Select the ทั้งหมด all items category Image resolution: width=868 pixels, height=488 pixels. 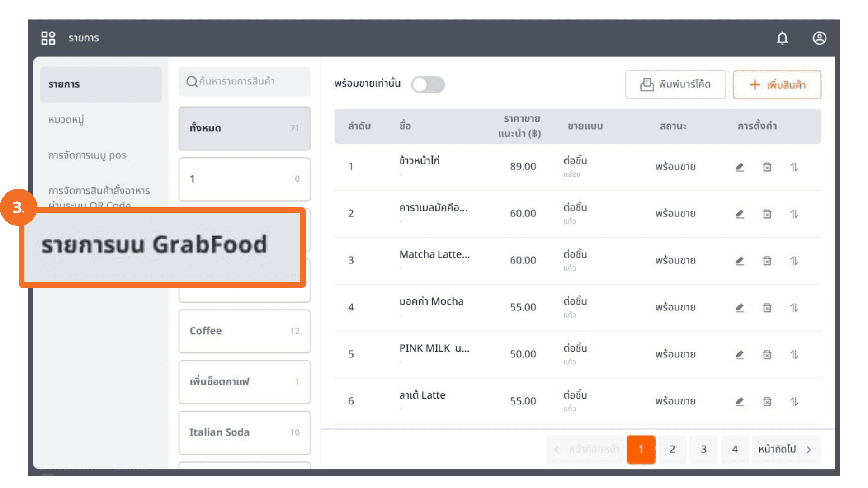point(244,128)
